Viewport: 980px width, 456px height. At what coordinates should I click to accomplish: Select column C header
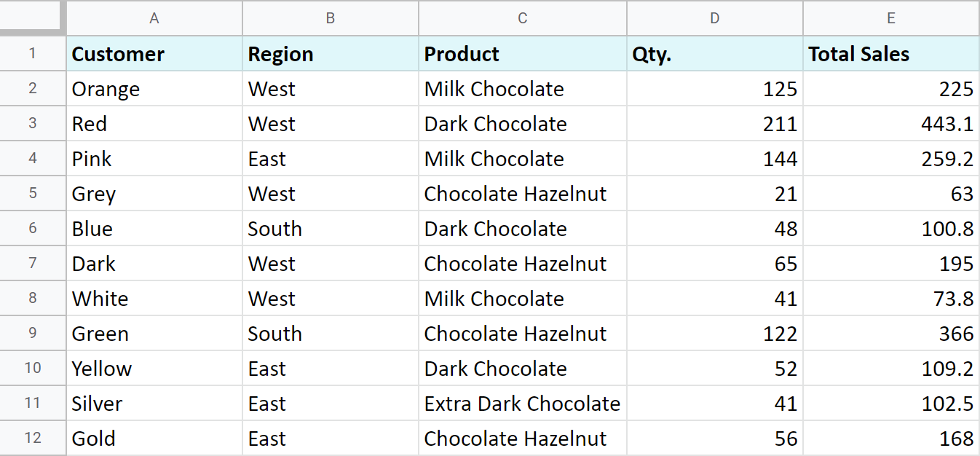[522, 19]
